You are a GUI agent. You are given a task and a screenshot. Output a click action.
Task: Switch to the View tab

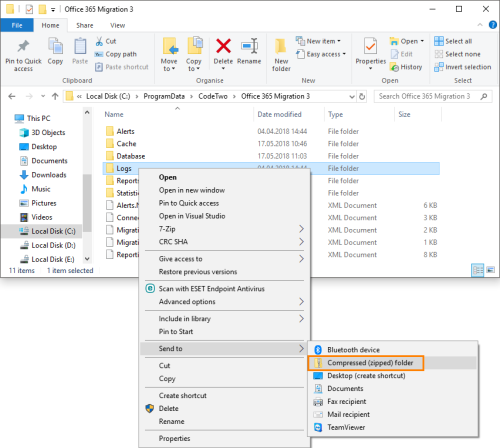tap(117, 25)
